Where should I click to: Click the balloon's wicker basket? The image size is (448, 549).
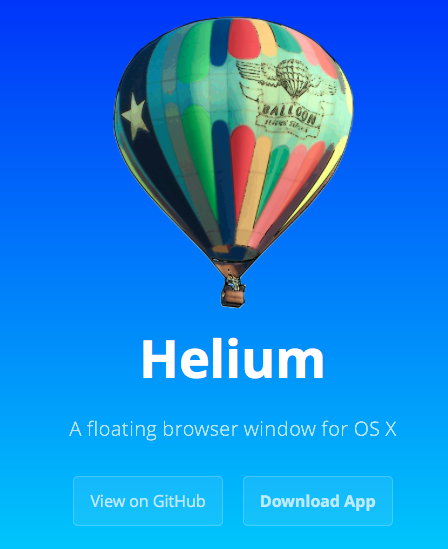pyautogui.click(x=233, y=293)
